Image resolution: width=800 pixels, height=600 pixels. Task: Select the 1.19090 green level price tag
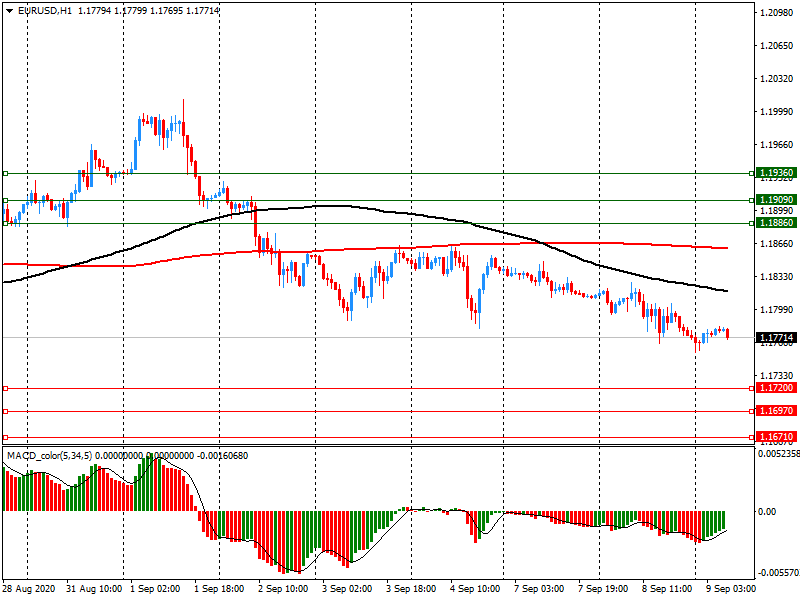[776, 200]
